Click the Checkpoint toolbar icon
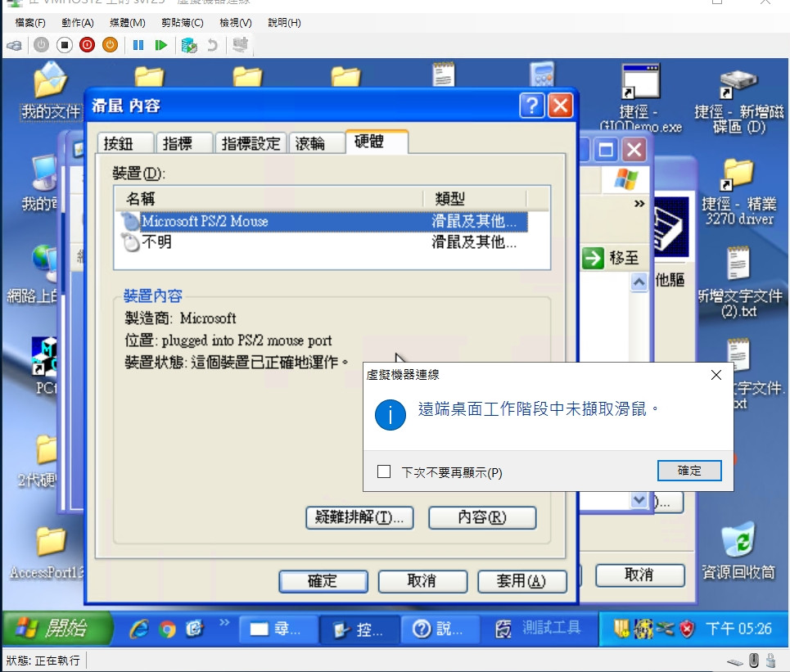The image size is (790, 672). [x=189, y=45]
